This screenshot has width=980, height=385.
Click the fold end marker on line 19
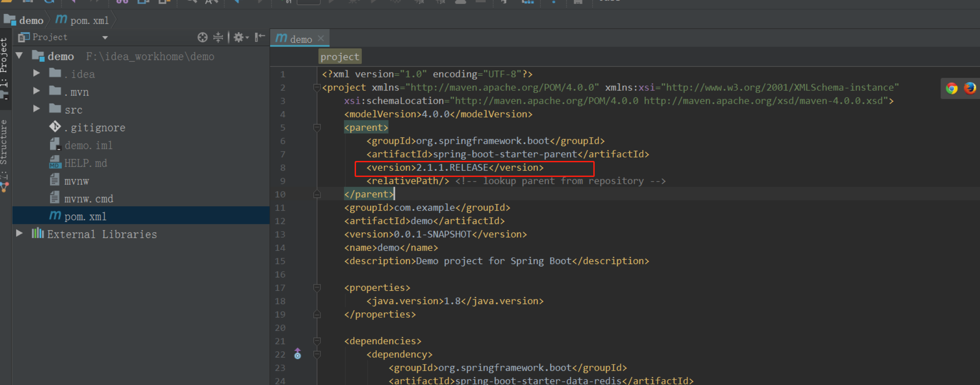click(x=317, y=314)
